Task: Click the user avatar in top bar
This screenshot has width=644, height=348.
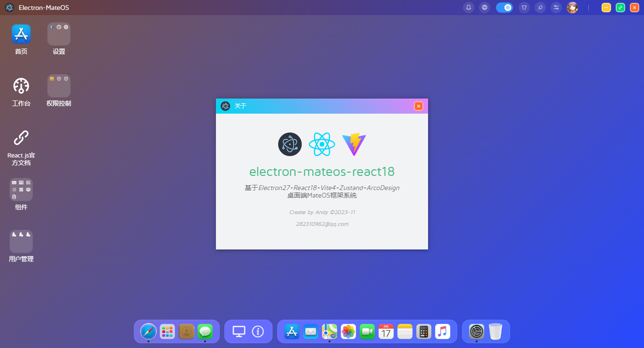Action: 572,8
